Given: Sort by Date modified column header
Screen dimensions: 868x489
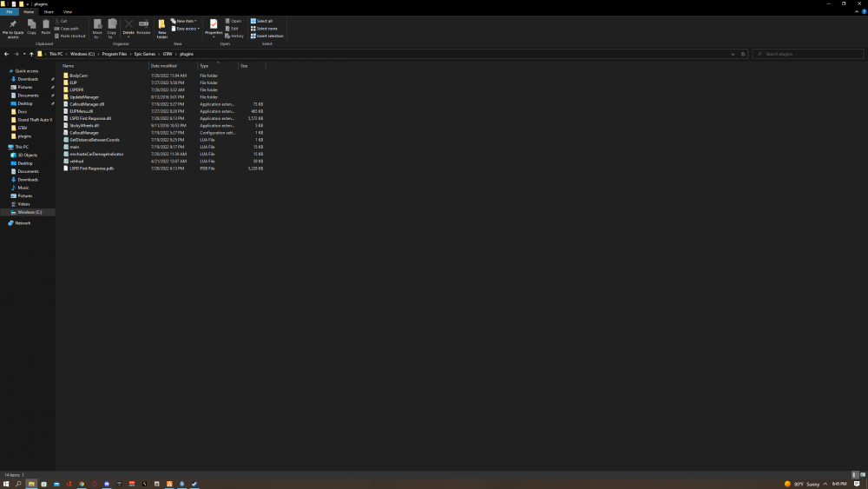Looking at the screenshot, I should 173,66.
